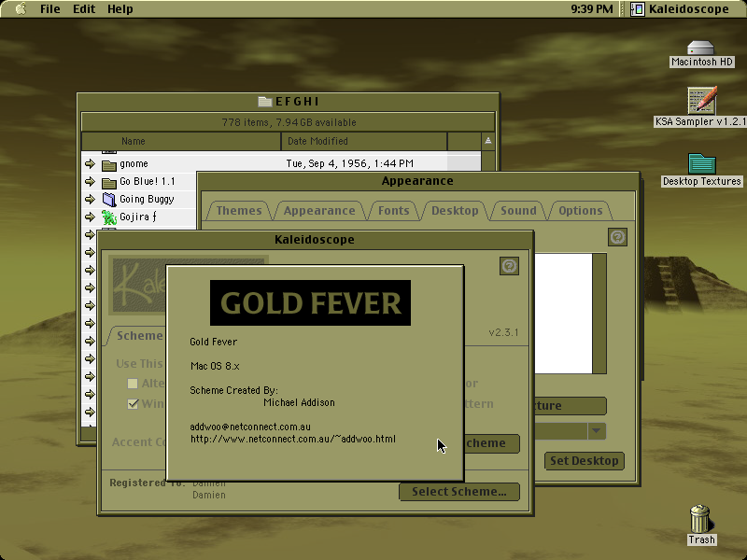Click the Gojira ƒ file name

click(137, 217)
